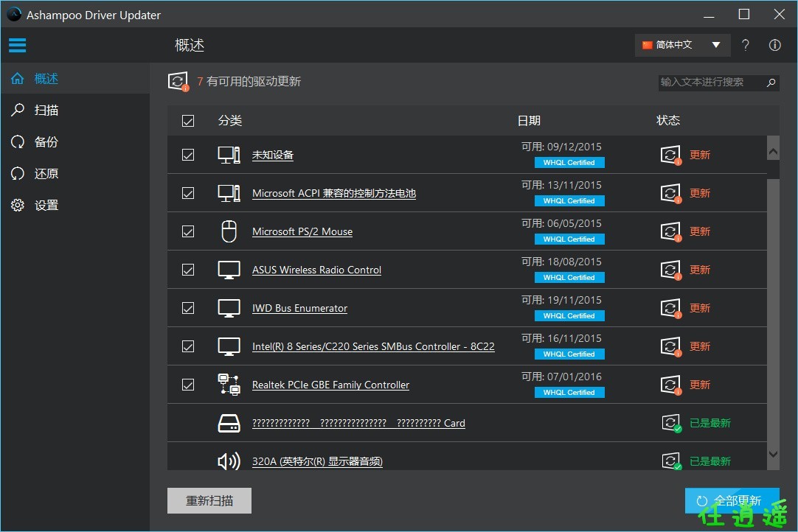Uncheck the IWD Bus Enumerator checkbox
The width and height of the screenshot is (798, 532).
[188, 308]
